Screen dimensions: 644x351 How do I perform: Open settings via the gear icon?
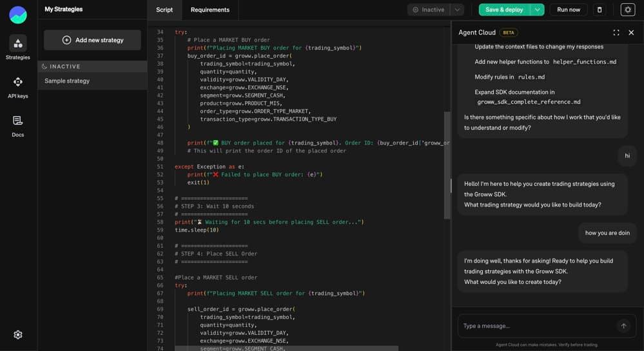coord(18,335)
